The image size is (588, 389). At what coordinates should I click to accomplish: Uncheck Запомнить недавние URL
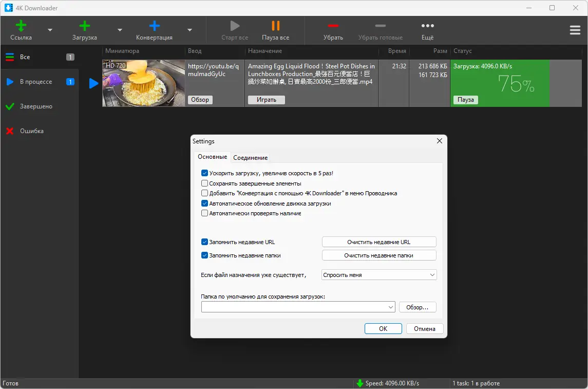point(204,242)
